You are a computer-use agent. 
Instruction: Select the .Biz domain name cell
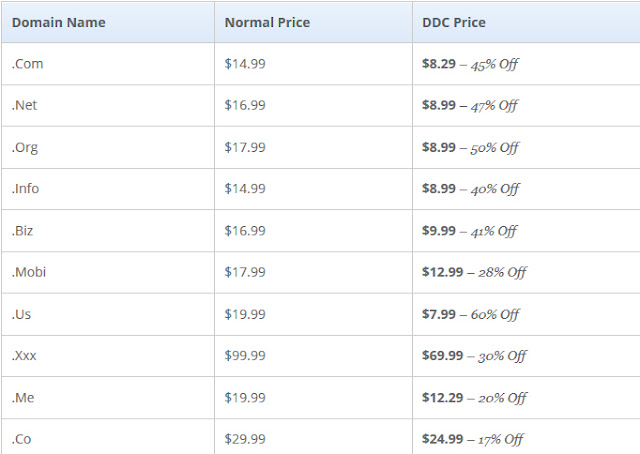click(x=108, y=231)
